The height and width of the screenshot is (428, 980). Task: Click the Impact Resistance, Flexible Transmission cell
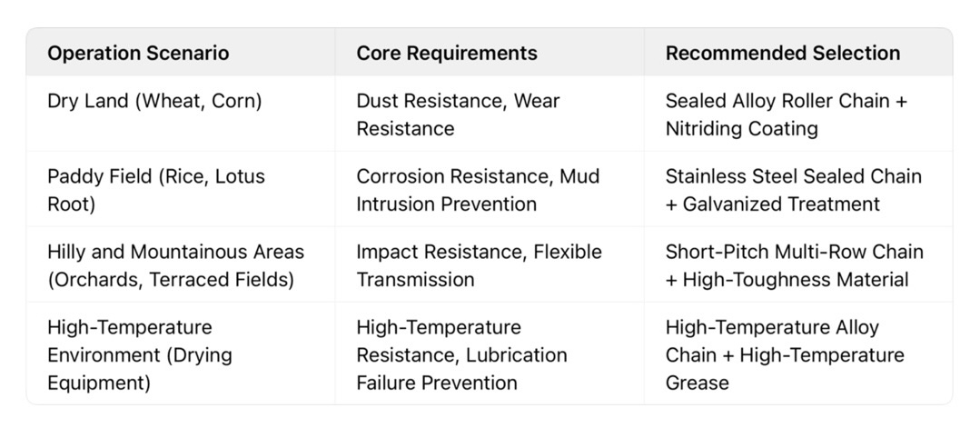coord(479,264)
